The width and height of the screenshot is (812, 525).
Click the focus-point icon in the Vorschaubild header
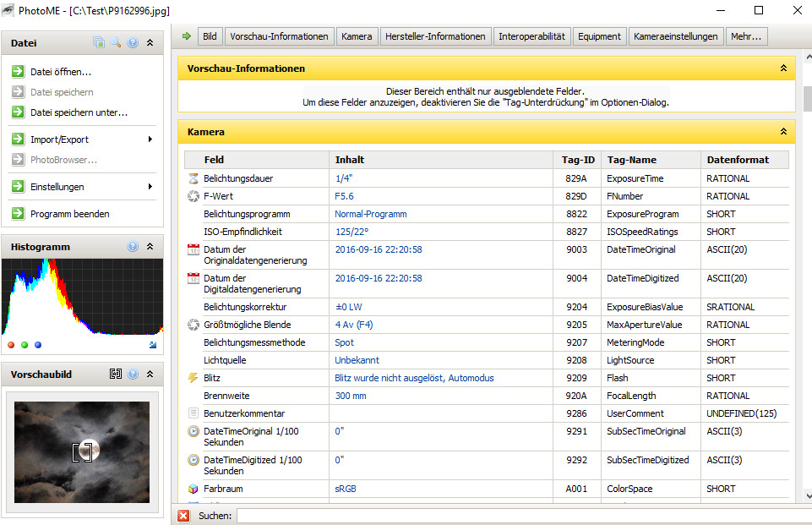(x=116, y=374)
